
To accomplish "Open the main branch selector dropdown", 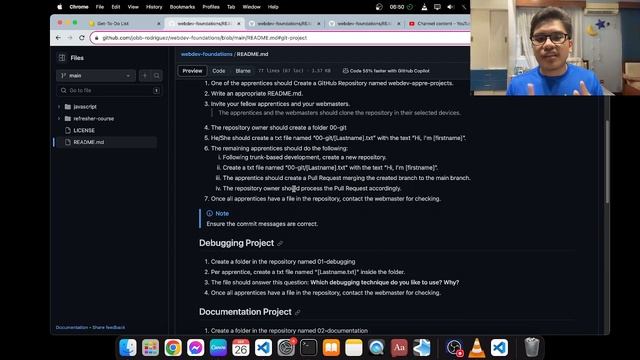I will coord(96,76).
